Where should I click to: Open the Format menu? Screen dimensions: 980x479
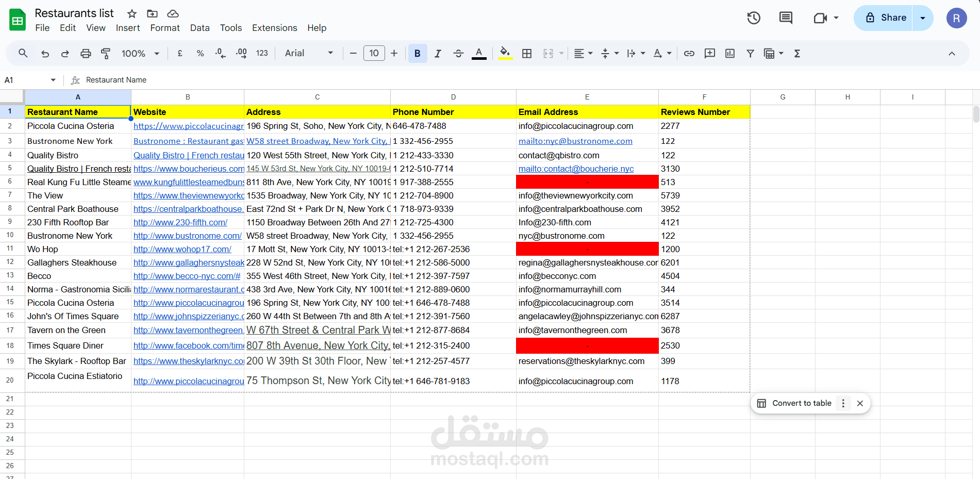click(165, 28)
